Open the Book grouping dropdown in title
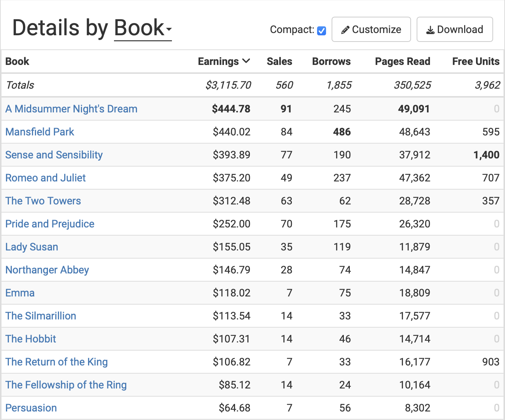 click(143, 28)
